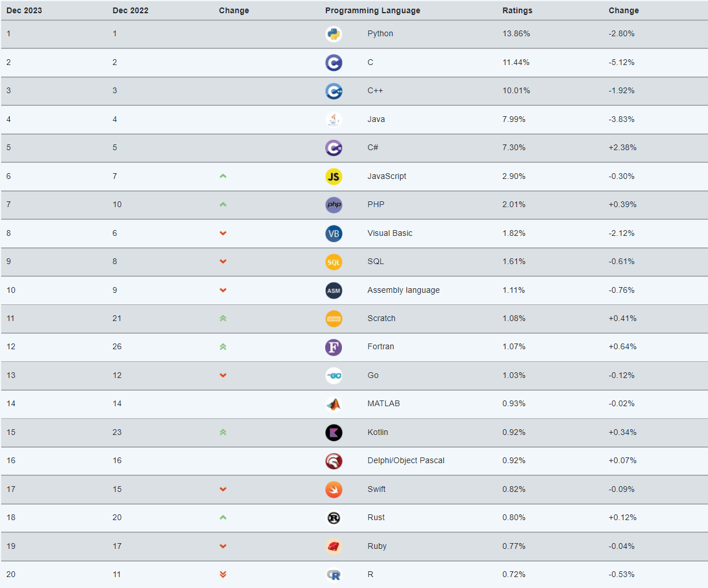This screenshot has height=588, width=708.
Task: Click the red Ruby gem icon
Action: pyautogui.click(x=334, y=547)
